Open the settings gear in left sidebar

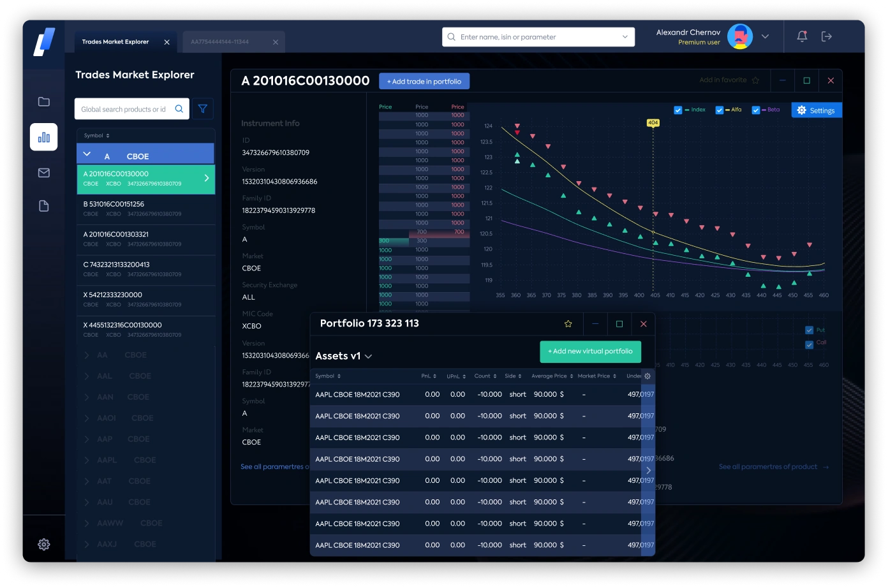44,545
